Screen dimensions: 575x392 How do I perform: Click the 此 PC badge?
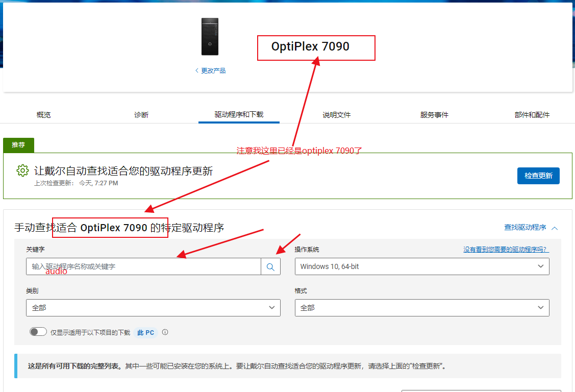pos(145,333)
